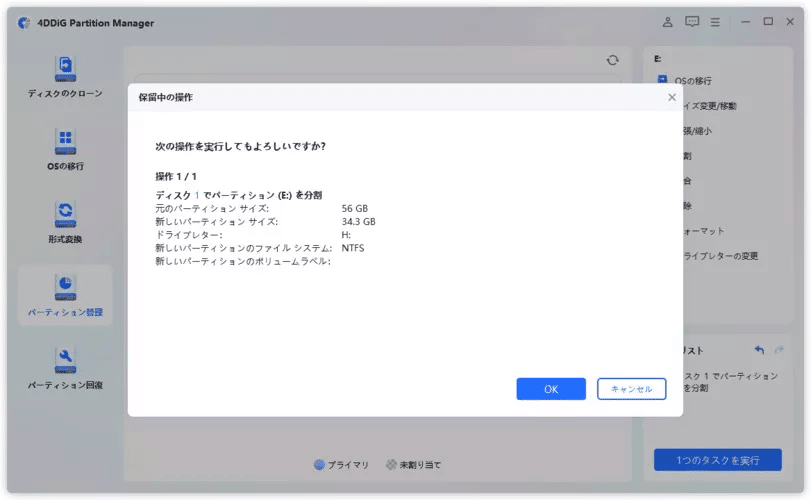Viewport: 811px width, 500px height.
Task: Click the redo arrow in task list
Action: click(x=779, y=350)
